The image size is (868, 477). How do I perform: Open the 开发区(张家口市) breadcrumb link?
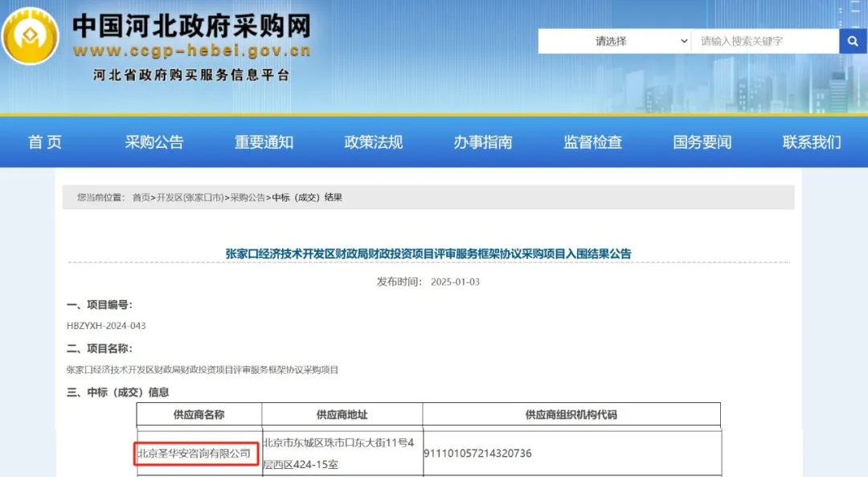[x=190, y=197]
